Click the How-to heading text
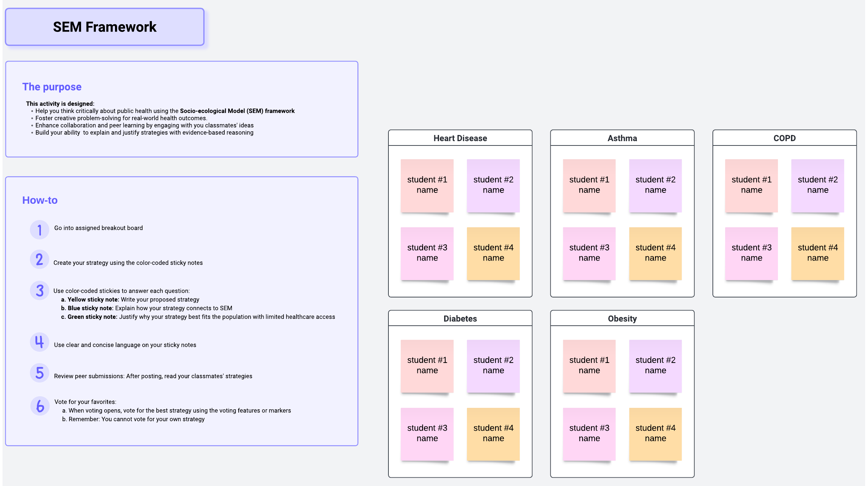868x486 pixels. [x=40, y=200]
